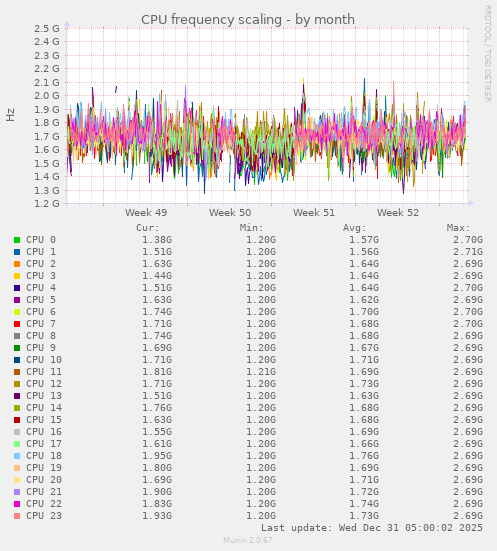Select the 'CPU 12' legend label
497x551 pixels.
click(44, 384)
